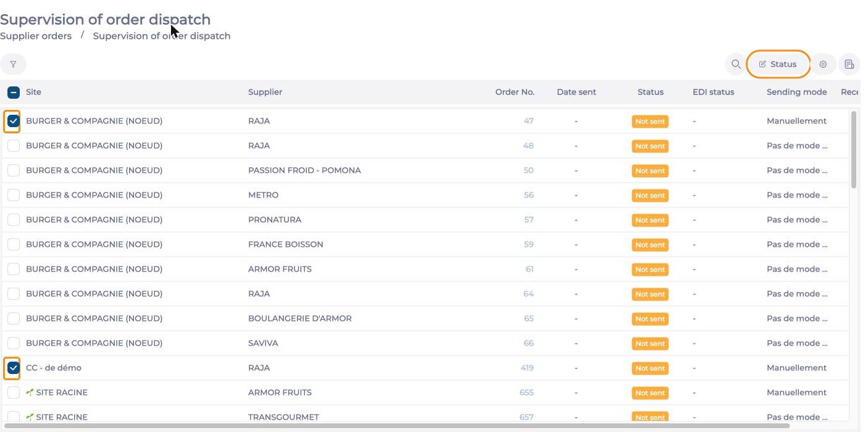Screen dimensions: 868x432
Task: Click the Not sent badge for order 59
Action: (650, 245)
